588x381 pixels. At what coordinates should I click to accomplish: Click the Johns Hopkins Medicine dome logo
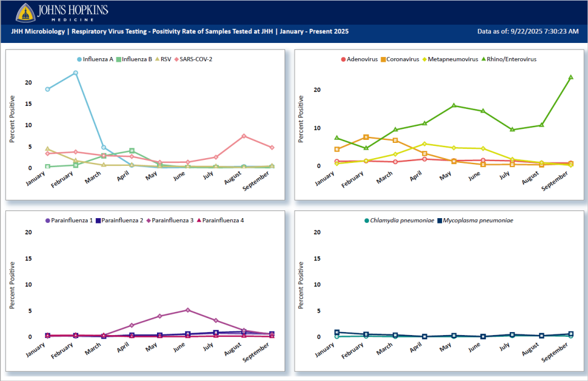tap(25, 12)
